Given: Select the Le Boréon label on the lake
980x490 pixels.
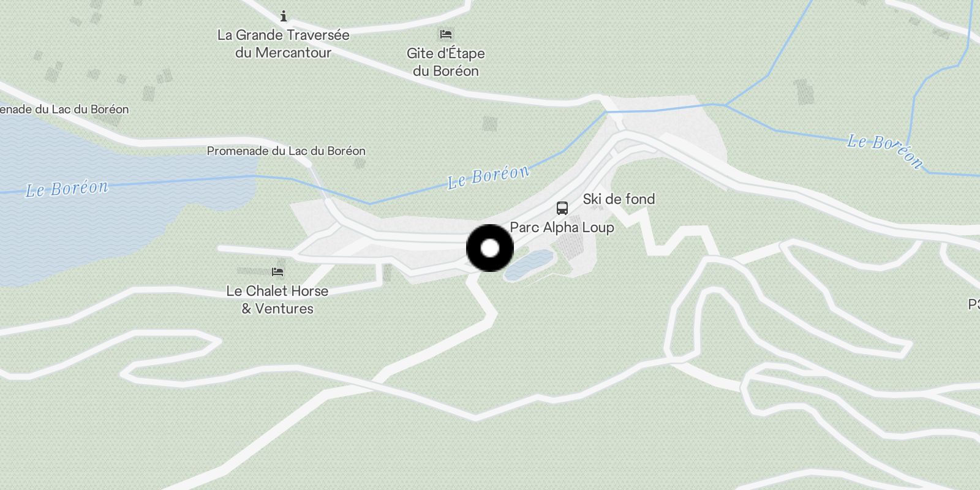Looking at the screenshot, I should 67,188.
